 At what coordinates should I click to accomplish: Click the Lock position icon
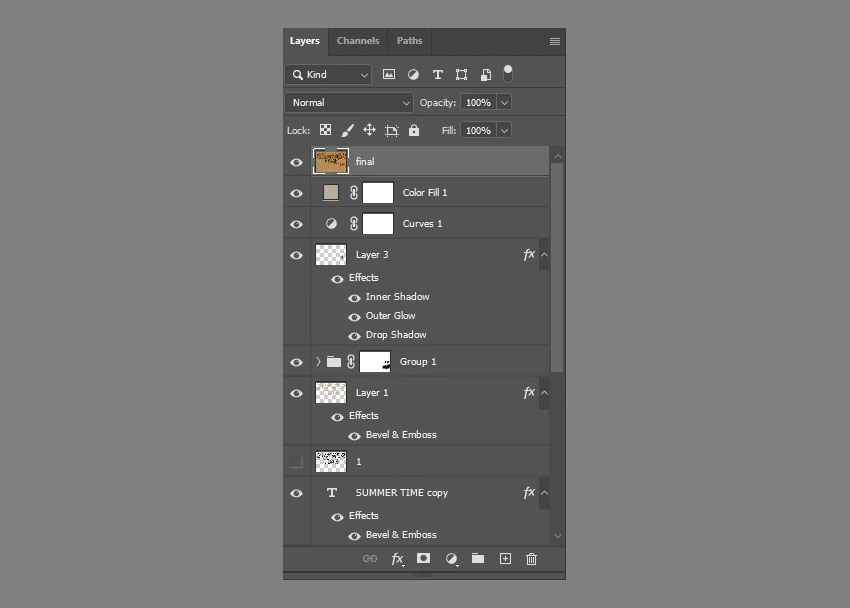369,130
